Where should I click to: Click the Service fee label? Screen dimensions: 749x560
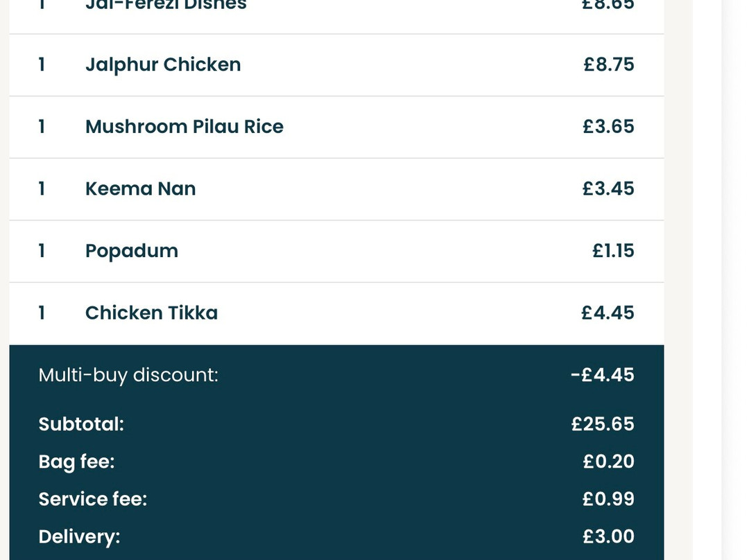coord(93,499)
